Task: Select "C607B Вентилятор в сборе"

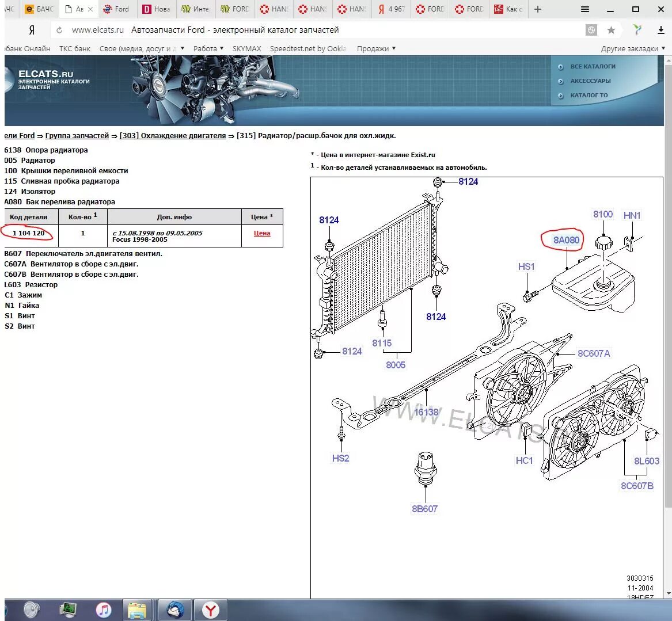Action: click(71, 274)
